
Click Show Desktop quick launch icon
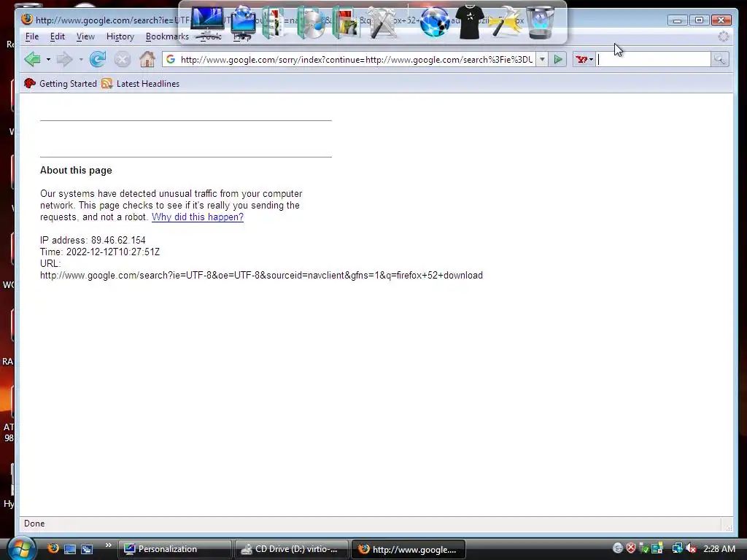[x=70, y=549]
